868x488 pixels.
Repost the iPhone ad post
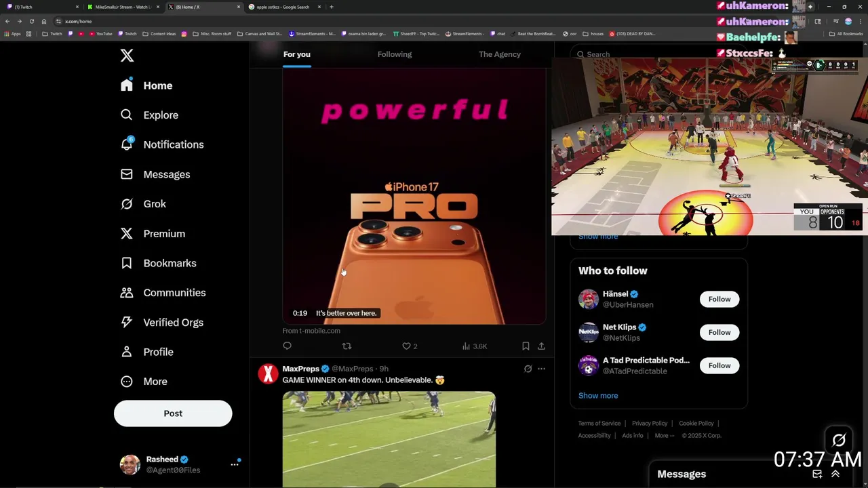[347, 346]
